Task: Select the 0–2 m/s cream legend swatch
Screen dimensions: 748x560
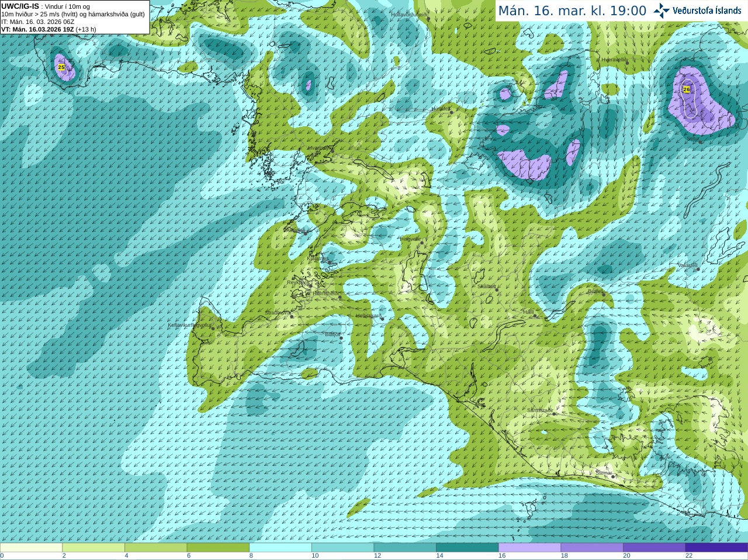Action: pyautogui.click(x=31, y=547)
